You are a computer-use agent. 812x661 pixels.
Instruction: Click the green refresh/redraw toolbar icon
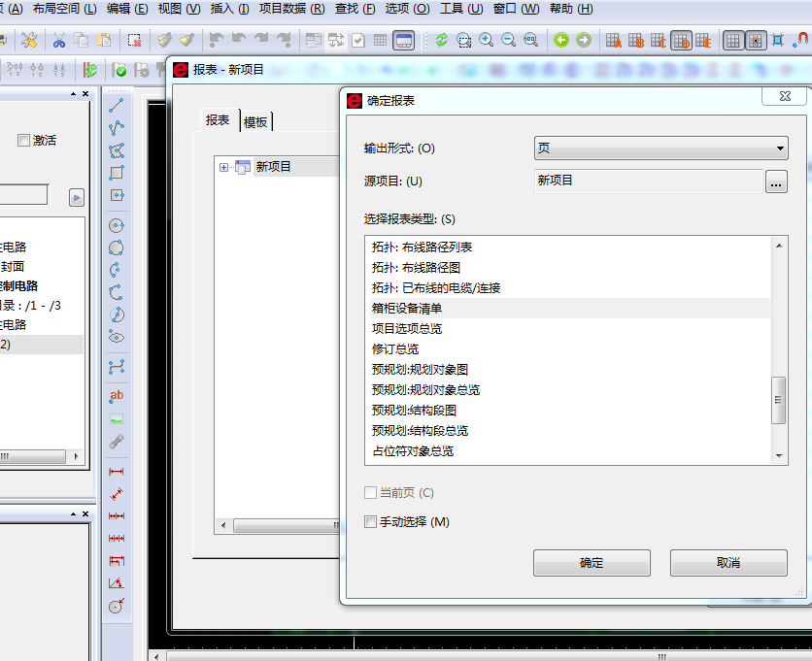click(x=441, y=40)
